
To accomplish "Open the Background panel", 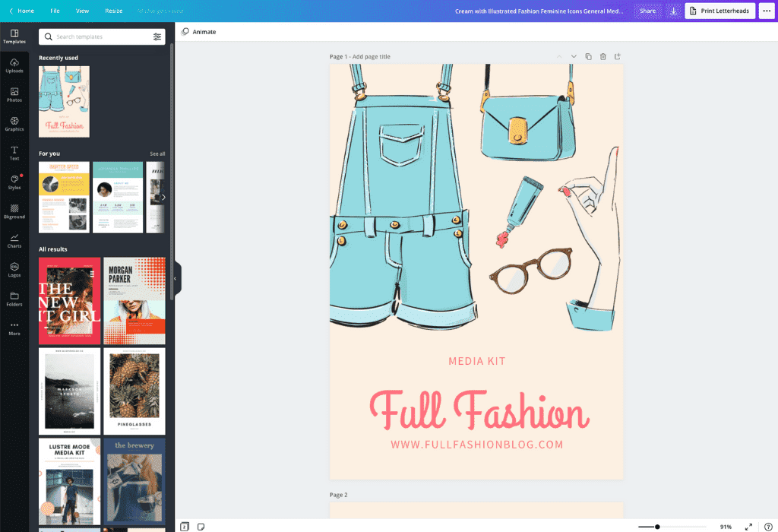I will (x=14, y=214).
